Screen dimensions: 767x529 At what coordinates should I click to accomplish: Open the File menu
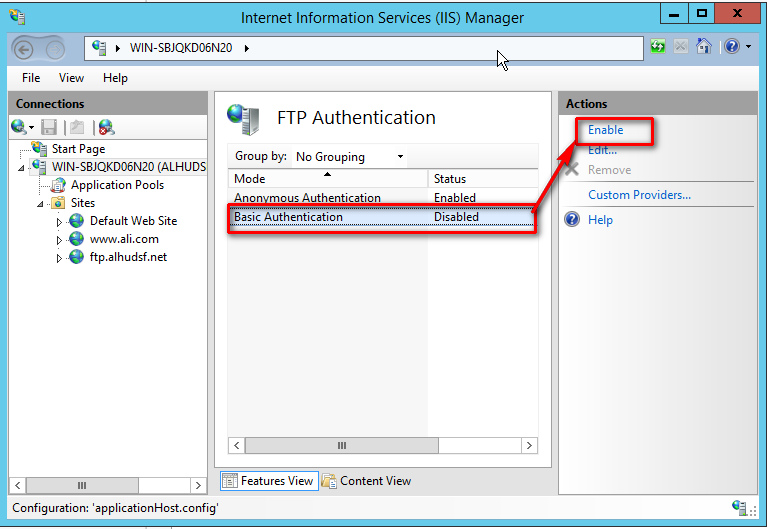[31, 78]
